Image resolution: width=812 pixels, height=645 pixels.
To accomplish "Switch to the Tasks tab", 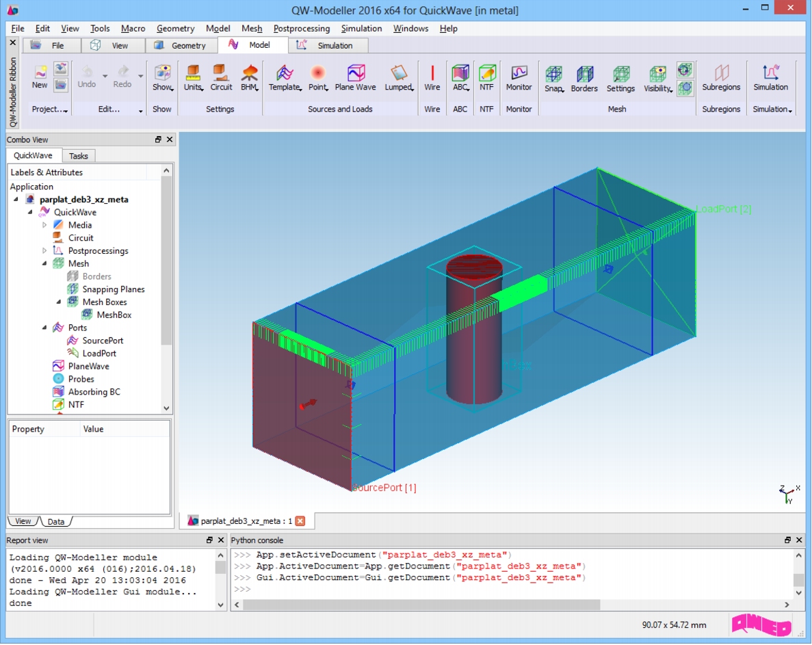I will point(79,156).
